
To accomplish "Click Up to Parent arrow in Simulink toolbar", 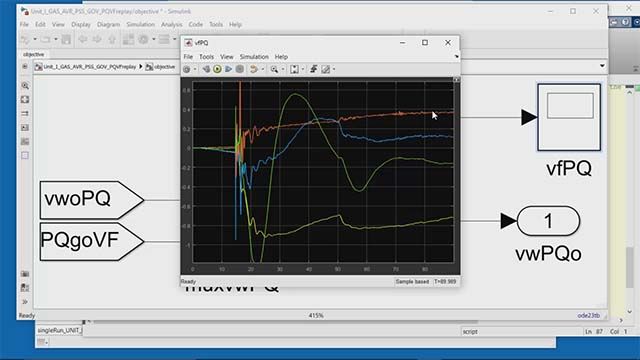I will tap(111, 40).
